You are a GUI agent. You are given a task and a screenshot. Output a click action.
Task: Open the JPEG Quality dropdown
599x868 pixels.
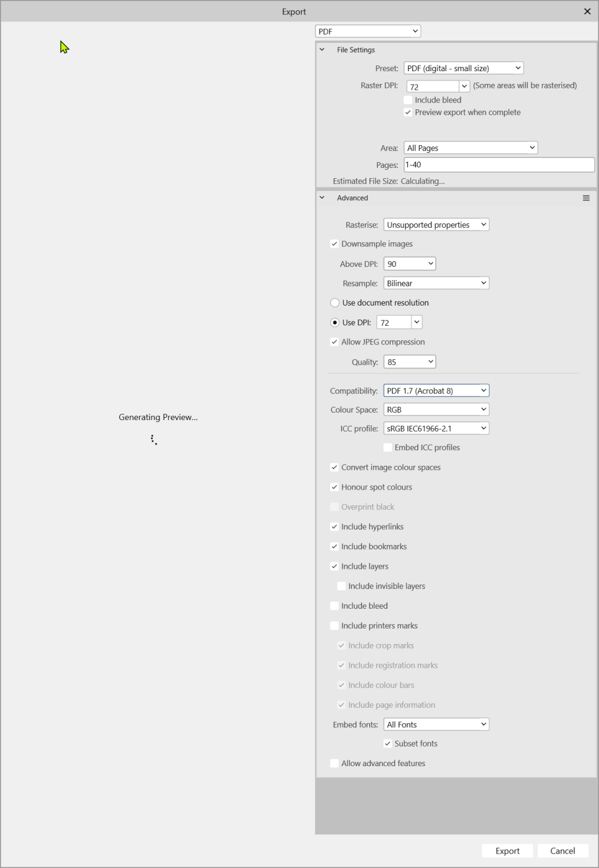pyautogui.click(x=410, y=362)
